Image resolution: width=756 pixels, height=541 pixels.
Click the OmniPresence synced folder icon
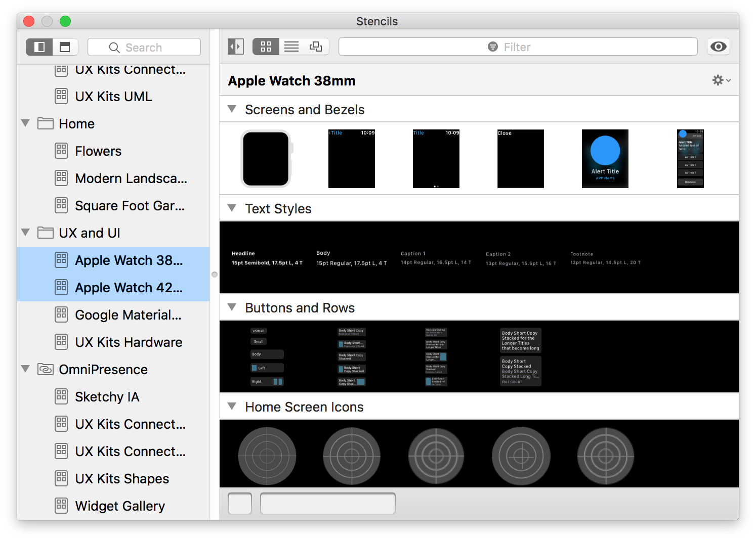46,369
